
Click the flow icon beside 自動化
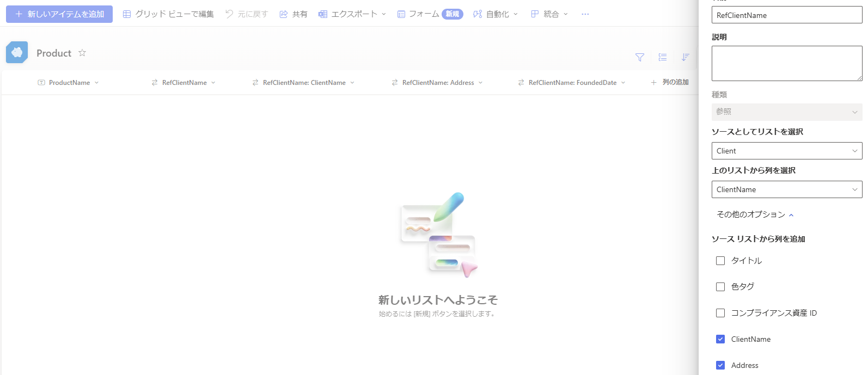pos(478,14)
